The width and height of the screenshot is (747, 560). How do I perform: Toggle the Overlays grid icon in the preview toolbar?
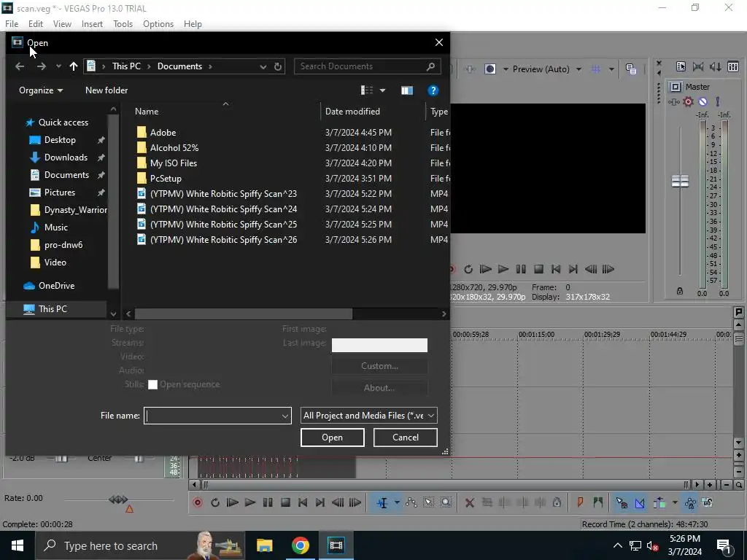tap(596, 69)
